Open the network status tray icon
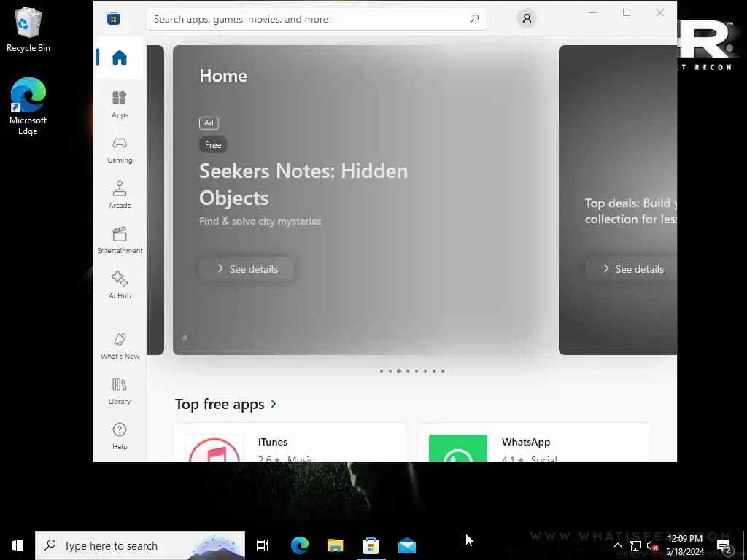747x560 pixels. 635,545
